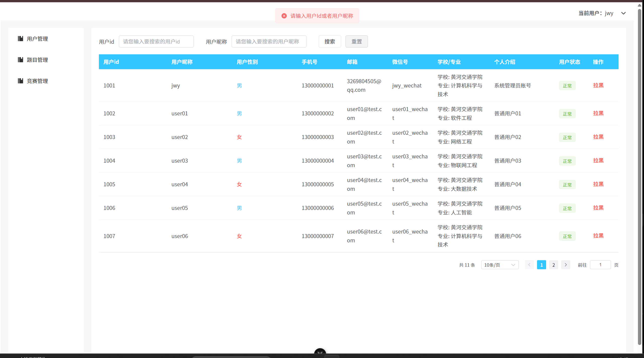The image size is (644, 358).
Task: Click the vertical page scrollbar
Action: click(x=639, y=176)
